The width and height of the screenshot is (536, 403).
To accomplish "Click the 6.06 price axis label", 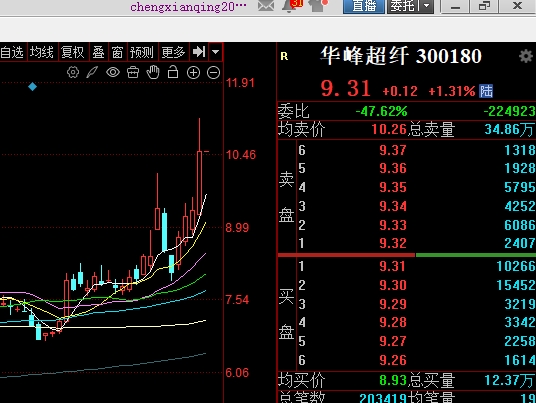I will point(237,373).
